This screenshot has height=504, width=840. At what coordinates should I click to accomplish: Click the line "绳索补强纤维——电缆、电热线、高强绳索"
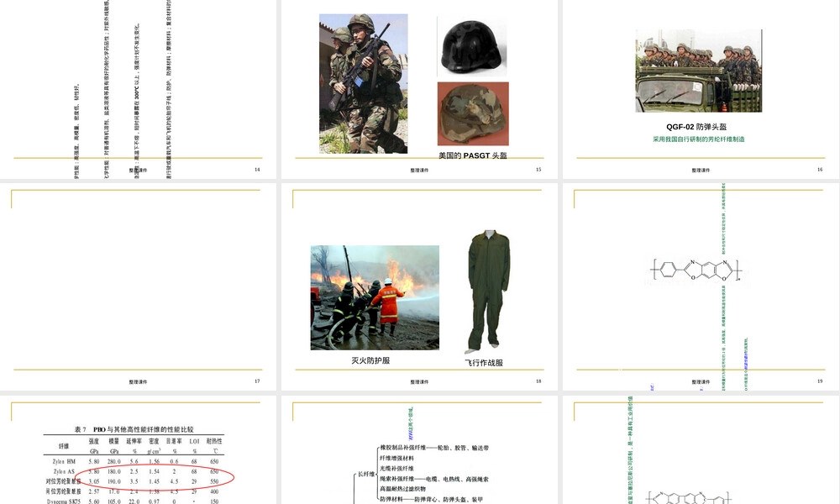[434, 479]
